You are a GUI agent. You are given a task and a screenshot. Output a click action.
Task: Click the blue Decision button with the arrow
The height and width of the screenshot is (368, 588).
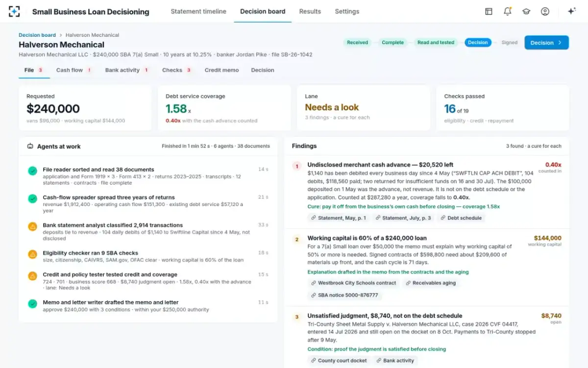(546, 43)
